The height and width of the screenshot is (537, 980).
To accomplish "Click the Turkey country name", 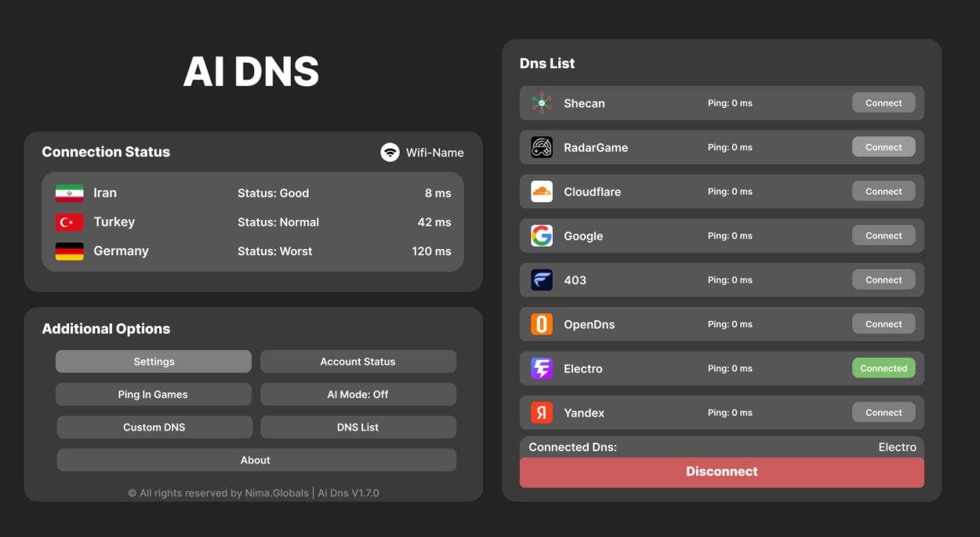I will (x=114, y=222).
